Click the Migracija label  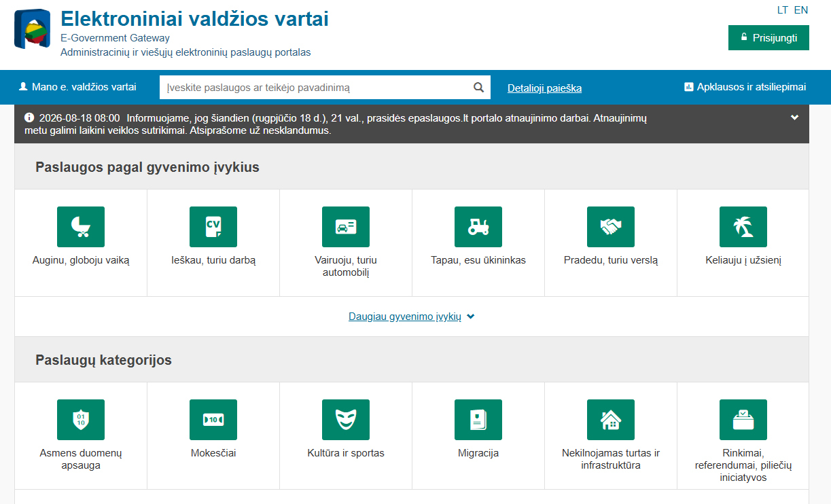(478, 453)
